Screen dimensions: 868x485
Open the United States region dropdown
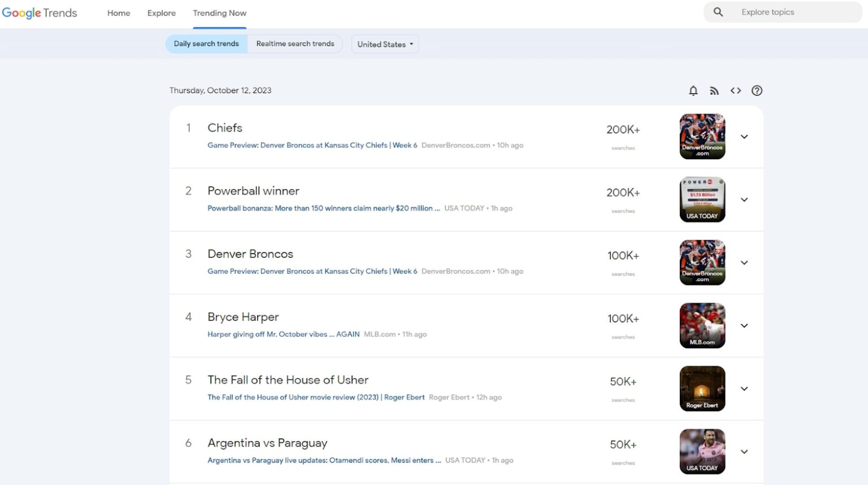pyautogui.click(x=385, y=44)
